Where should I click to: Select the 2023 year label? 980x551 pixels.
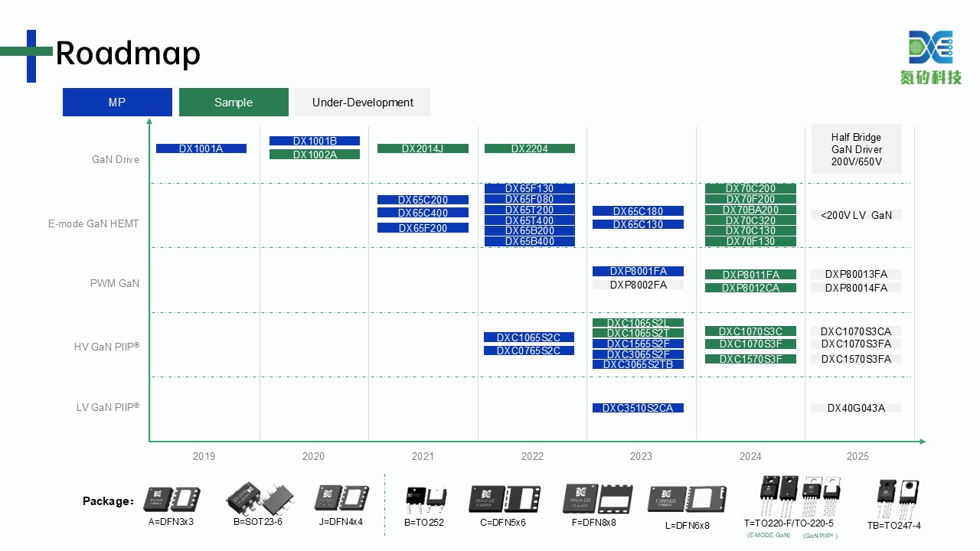[x=641, y=456]
